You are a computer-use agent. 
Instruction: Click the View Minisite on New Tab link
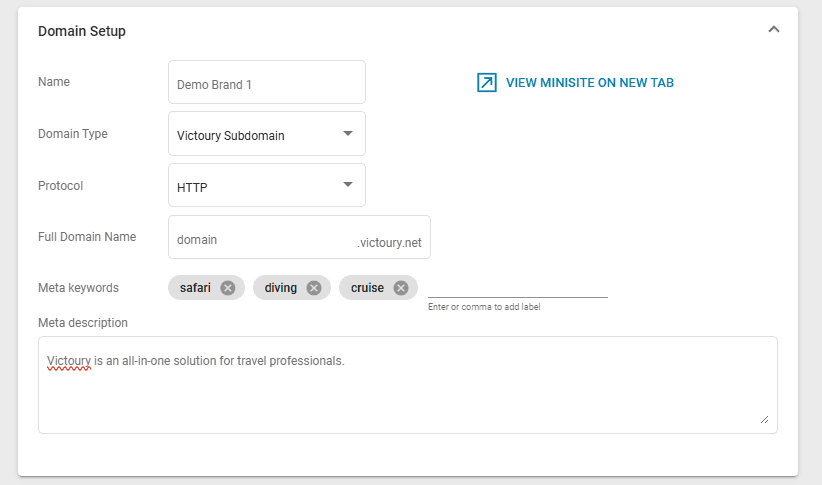click(x=589, y=83)
